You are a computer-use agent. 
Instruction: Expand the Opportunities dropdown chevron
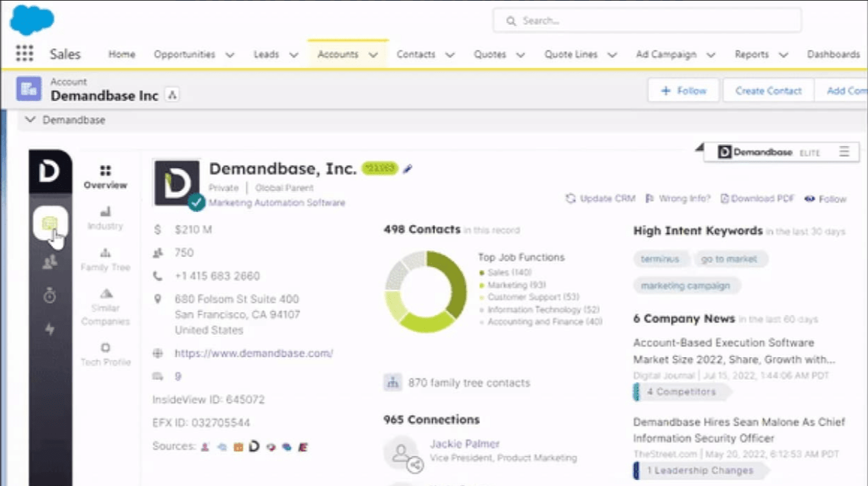pyautogui.click(x=230, y=55)
